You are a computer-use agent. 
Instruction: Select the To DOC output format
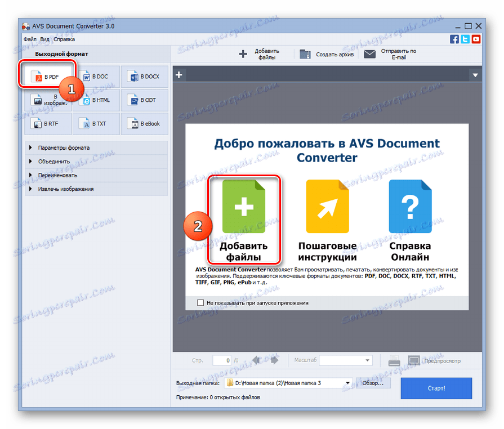tap(96, 77)
